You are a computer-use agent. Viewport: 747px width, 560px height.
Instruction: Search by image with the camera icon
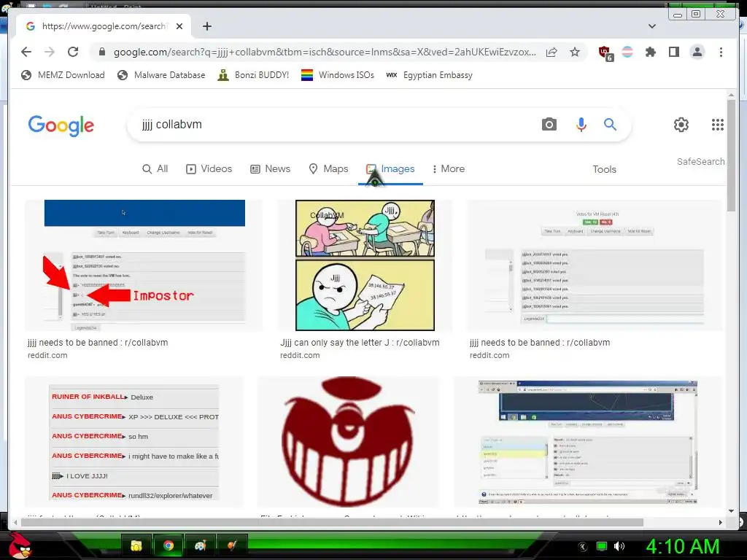(x=549, y=124)
